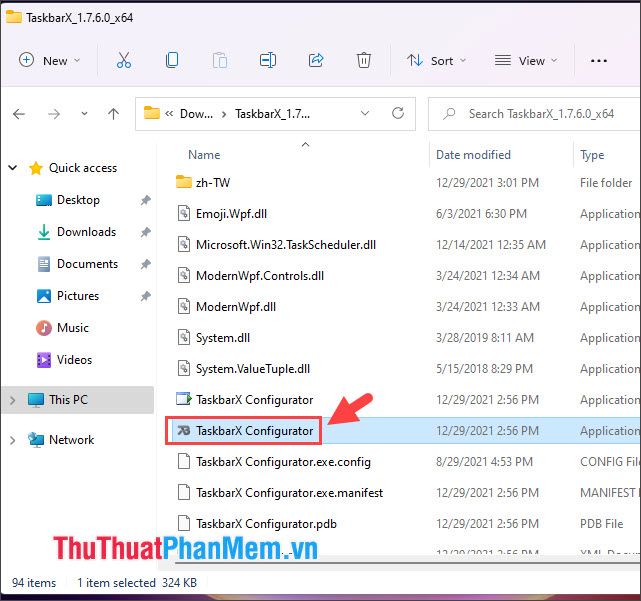Click the selected TaskbarX Configurator app icon
The height and width of the screenshot is (601, 641).
point(184,430)
